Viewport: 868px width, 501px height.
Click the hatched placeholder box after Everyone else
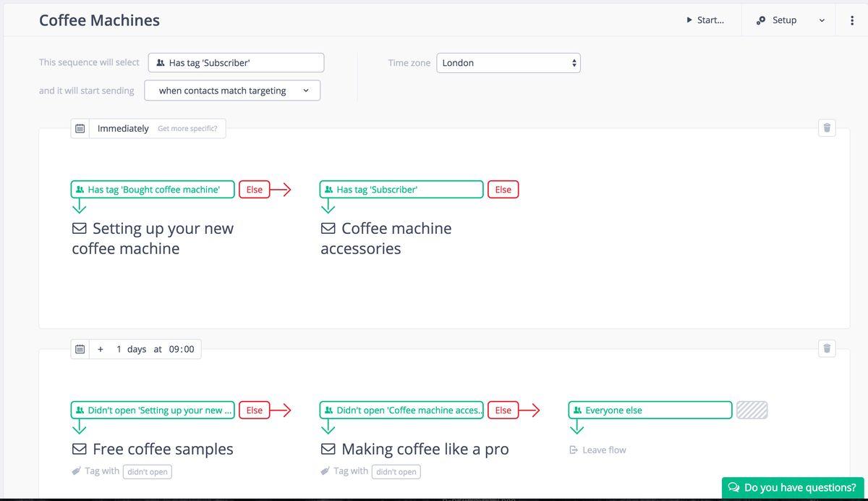[752, 411]
